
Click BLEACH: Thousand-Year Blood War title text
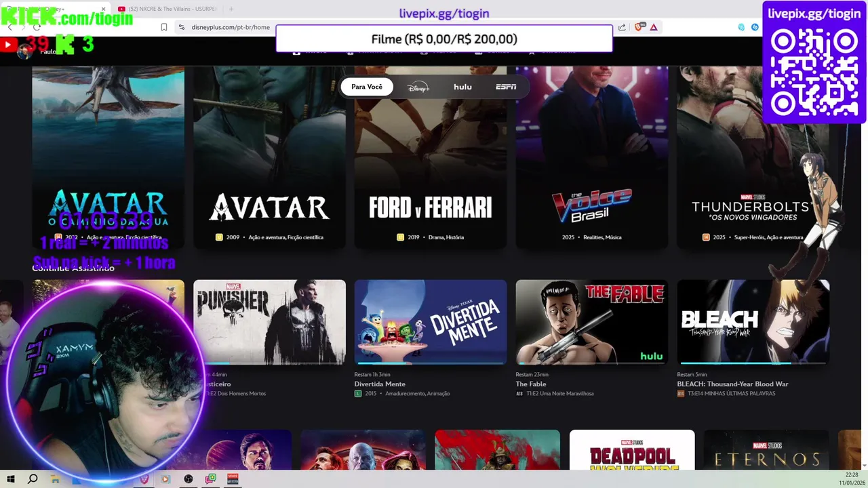point(732,384)
